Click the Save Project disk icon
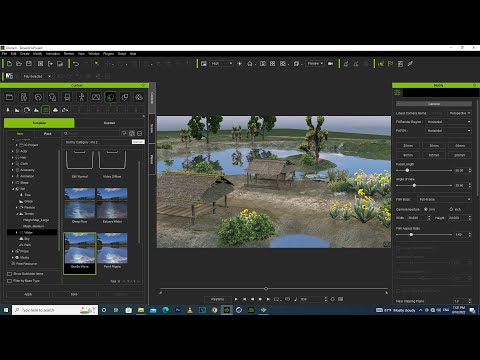Viewport: 480px width, 360px height. click(x=29, y=64)
